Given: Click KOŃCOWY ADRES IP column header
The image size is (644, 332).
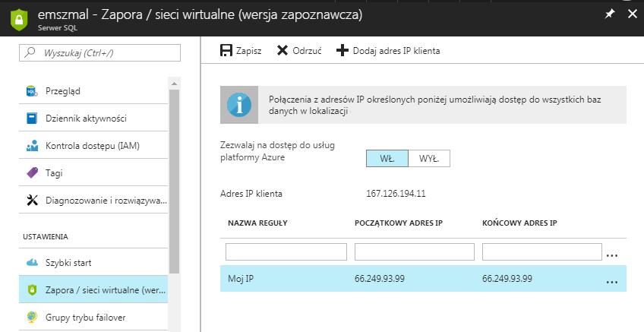Looking at the screenshot, I should click(519, 223).
